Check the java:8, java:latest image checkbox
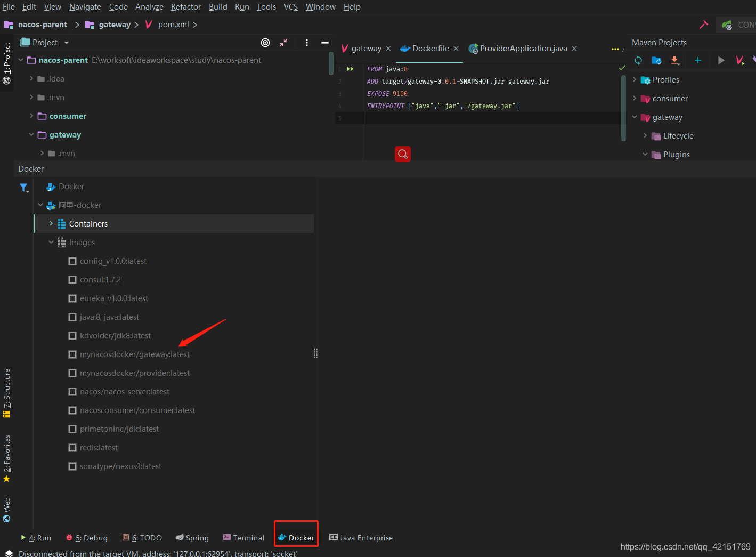The width and height of the screenshot is (756, 557). click(x=72, y=317)
